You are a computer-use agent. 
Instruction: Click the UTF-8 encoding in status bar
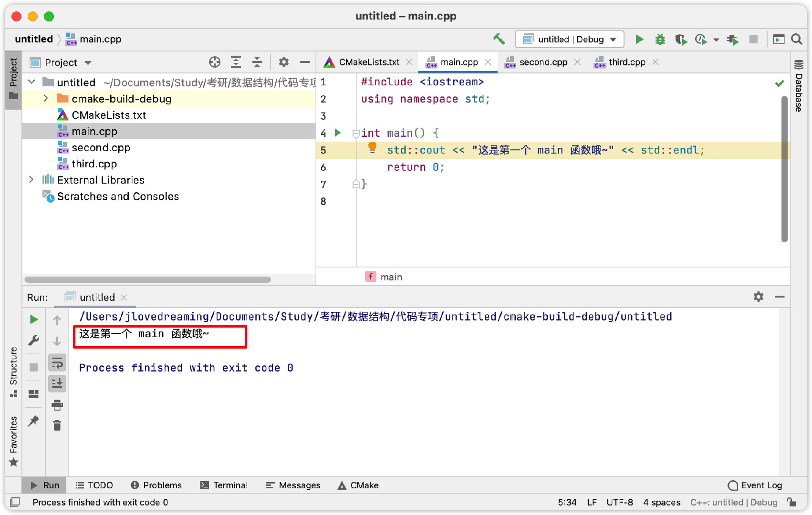620,502
